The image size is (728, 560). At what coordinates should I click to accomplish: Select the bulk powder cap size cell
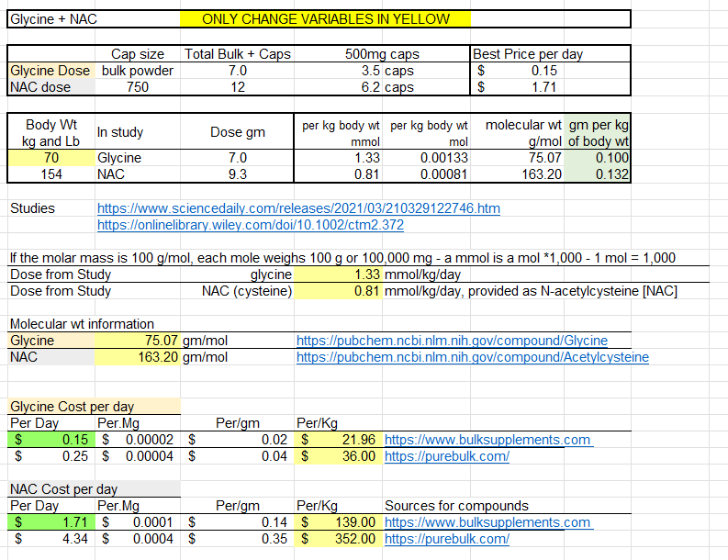[x=138, y=71]
